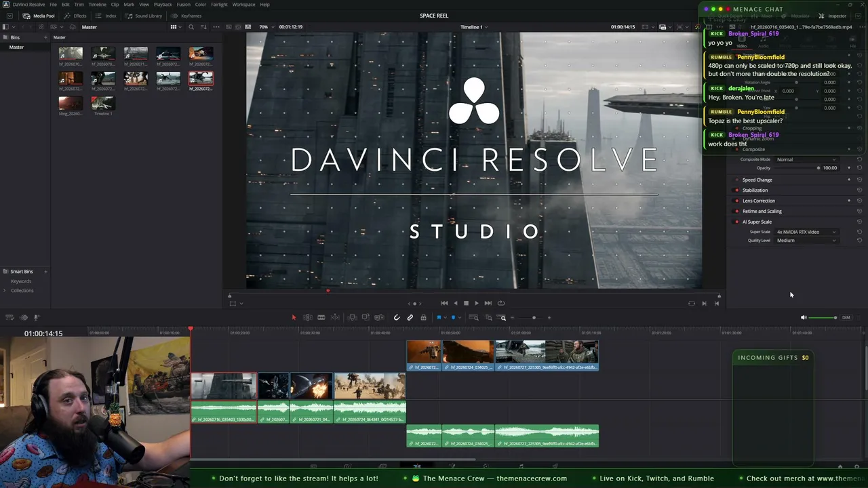868x488 pixels.
Task: Toggle the Loop playback button
Action: (x=501, y=303)
